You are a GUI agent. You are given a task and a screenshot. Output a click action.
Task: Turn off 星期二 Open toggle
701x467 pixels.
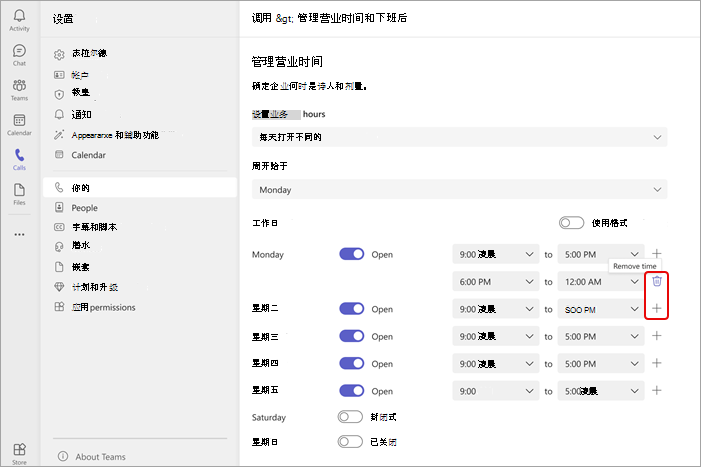[352, 308]
